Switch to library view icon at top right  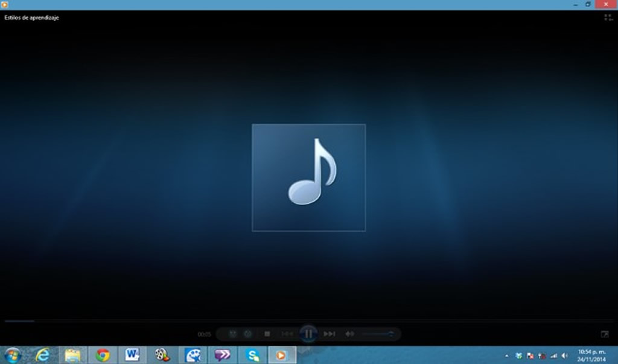coord(608,18)
